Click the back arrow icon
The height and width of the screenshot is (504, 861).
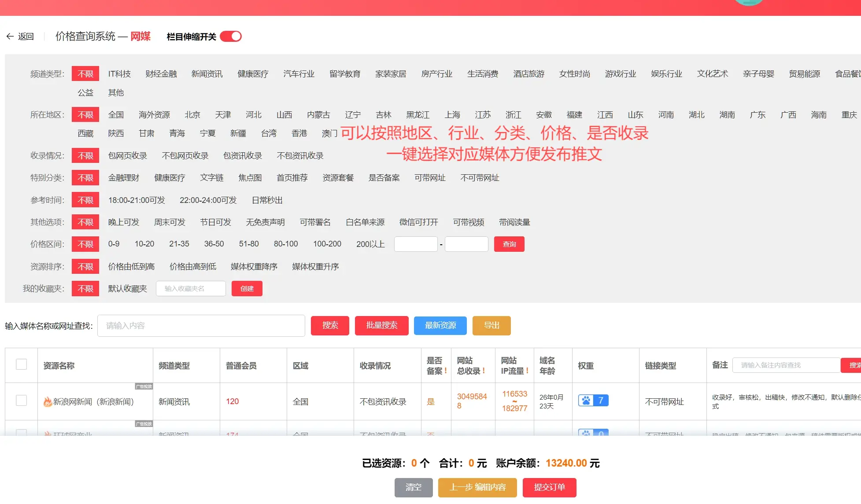(10, 37)
